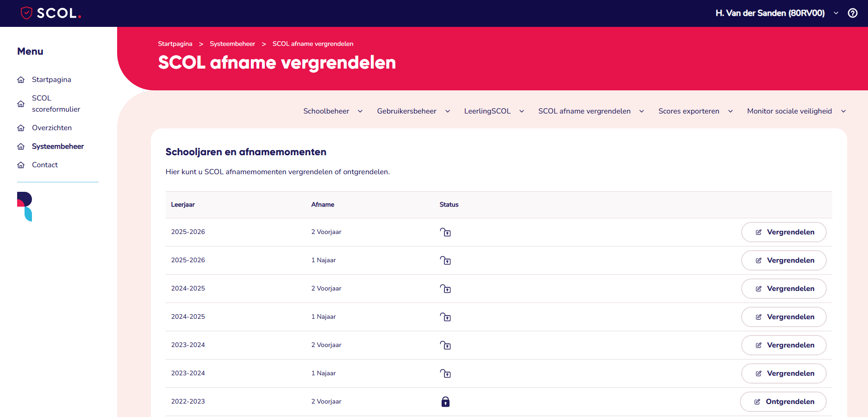Open Startpagina in the side menu
The height and width of the screenshot is (417, 868).
click(x=51, y=80)
